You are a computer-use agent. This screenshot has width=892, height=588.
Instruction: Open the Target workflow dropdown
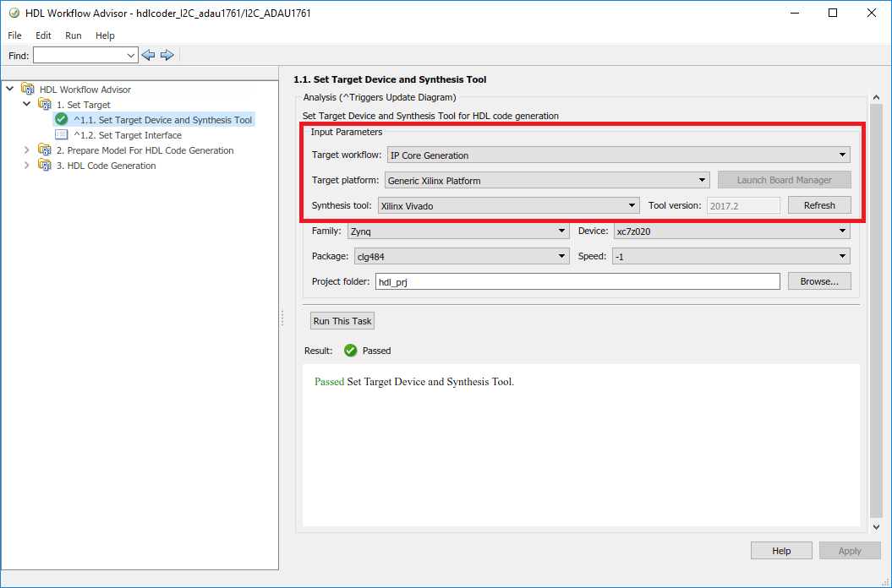(x=619, y=155)
